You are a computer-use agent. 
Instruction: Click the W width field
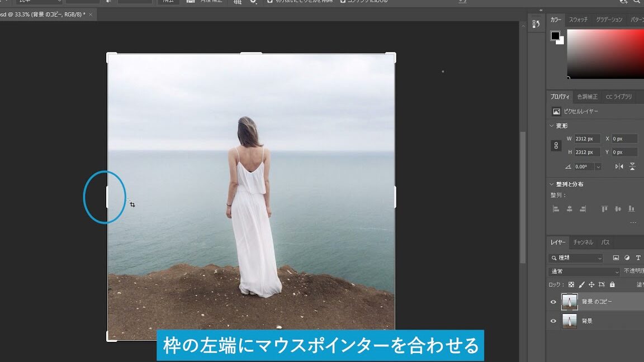pos(588,139)
